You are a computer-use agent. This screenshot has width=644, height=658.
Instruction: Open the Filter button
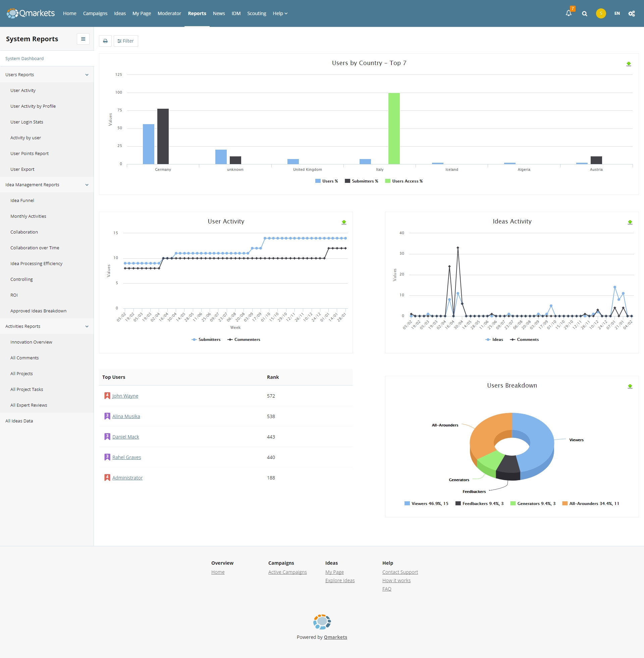tap(125, 41)
